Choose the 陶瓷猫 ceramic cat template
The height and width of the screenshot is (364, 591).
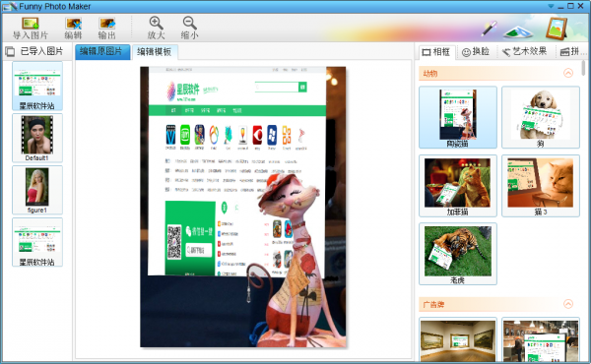(458, 117)
